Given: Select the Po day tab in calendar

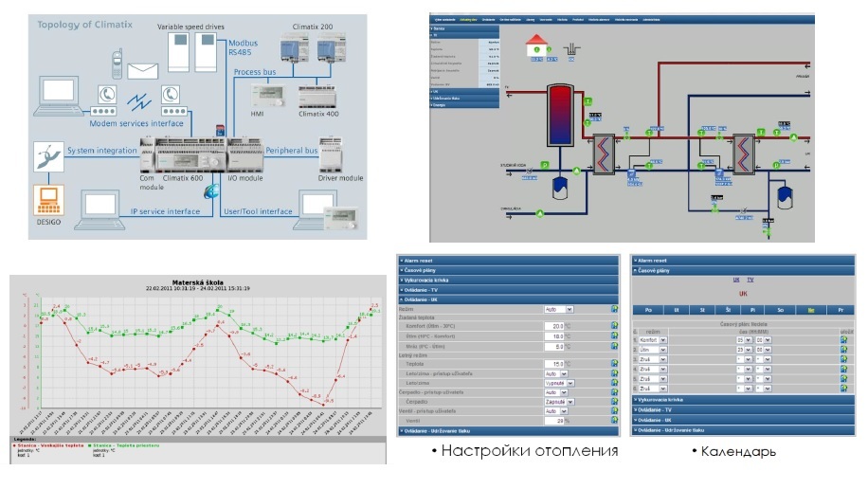Looking at the screenshot, I should [x=648, y=310].
